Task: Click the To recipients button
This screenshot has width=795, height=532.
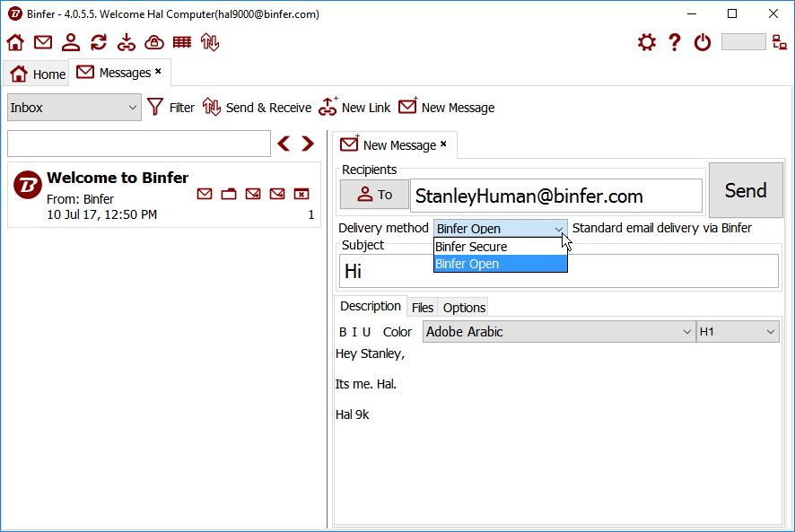Action: (x=374, y=195)
